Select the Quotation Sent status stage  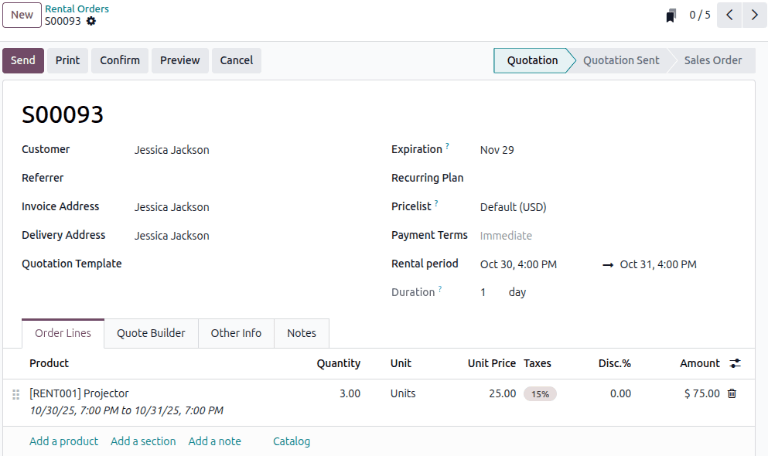point(620,60)
